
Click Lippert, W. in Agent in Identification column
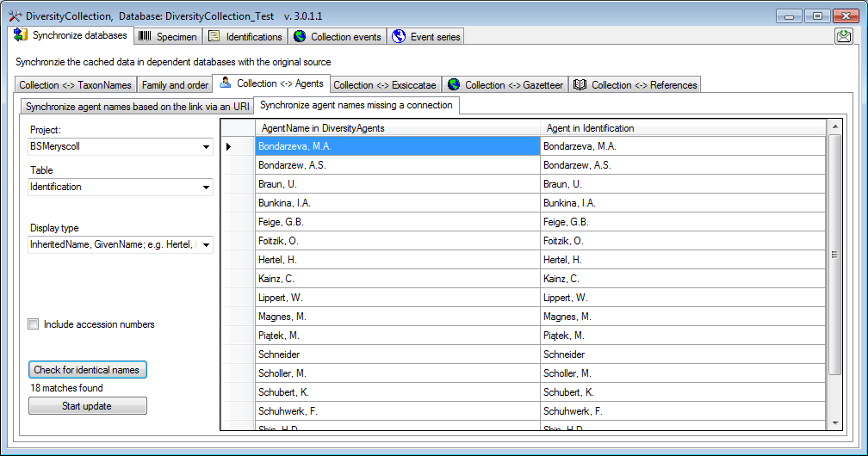tap(683, 298)
